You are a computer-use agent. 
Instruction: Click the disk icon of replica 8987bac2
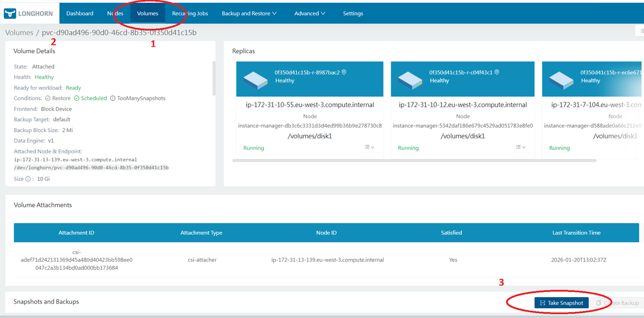click(255, 80)
